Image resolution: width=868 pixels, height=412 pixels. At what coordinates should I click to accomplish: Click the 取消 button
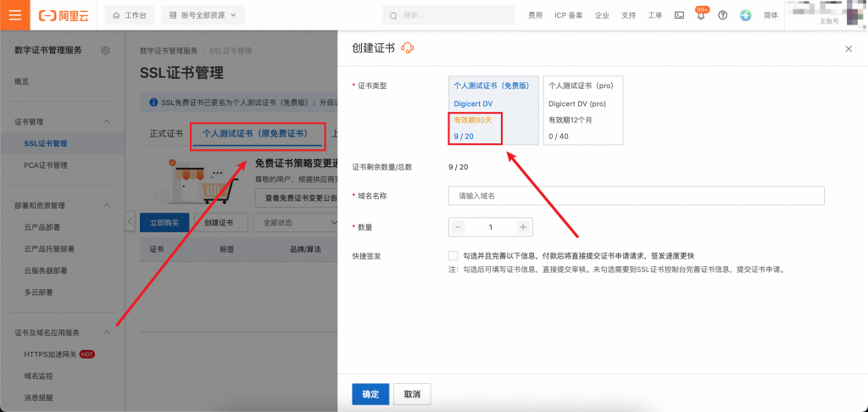[412, 394]
